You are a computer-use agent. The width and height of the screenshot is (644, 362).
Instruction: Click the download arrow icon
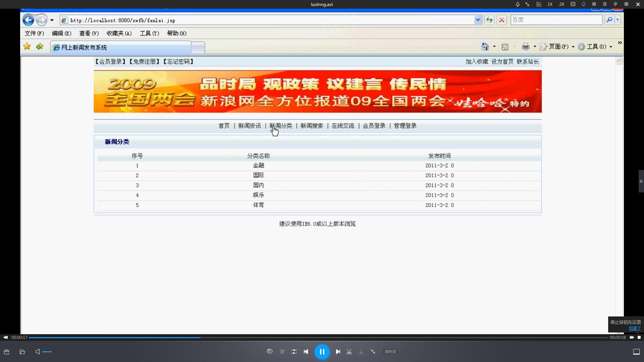[x=361, y=352]
